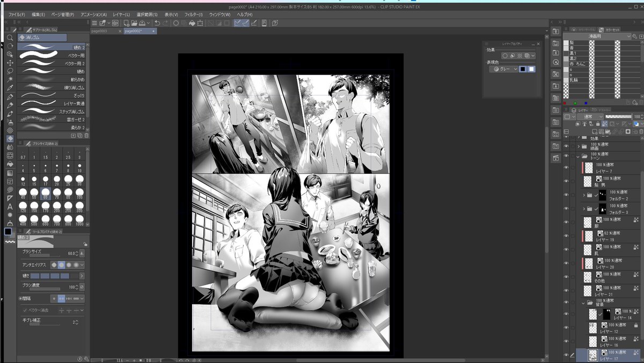This screenshot has width=644, height=363.
Task: Select the Zoom (magnifier) tool
Action: coord(10,38)
